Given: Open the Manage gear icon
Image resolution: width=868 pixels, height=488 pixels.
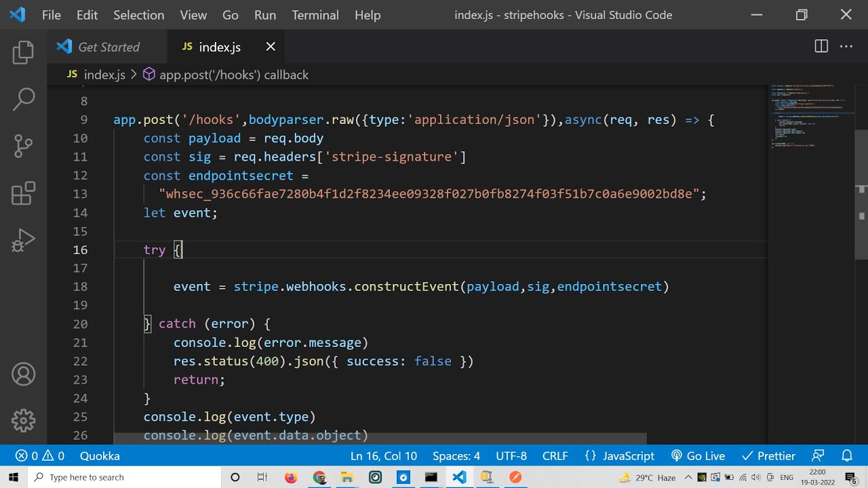Looking at the screenshot, I should tap(23, 420).
